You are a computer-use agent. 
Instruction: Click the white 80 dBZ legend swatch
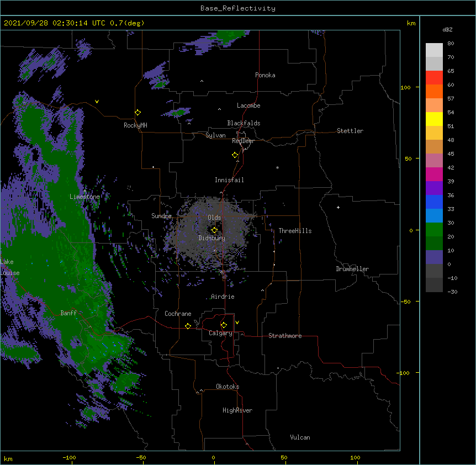pyautogui.click(x=434, y=50)
